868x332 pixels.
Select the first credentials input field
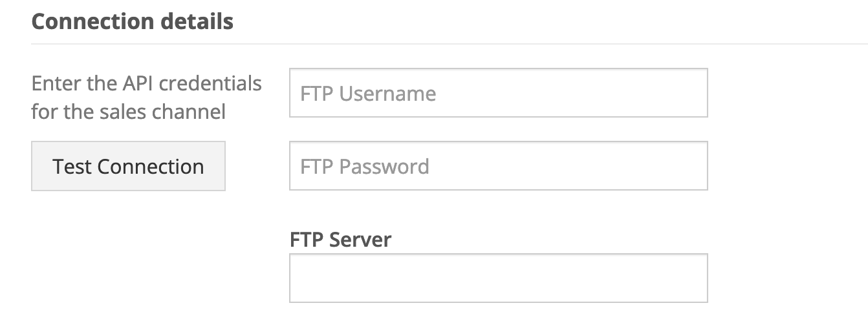pyautogui.click(x=498, y=93)
